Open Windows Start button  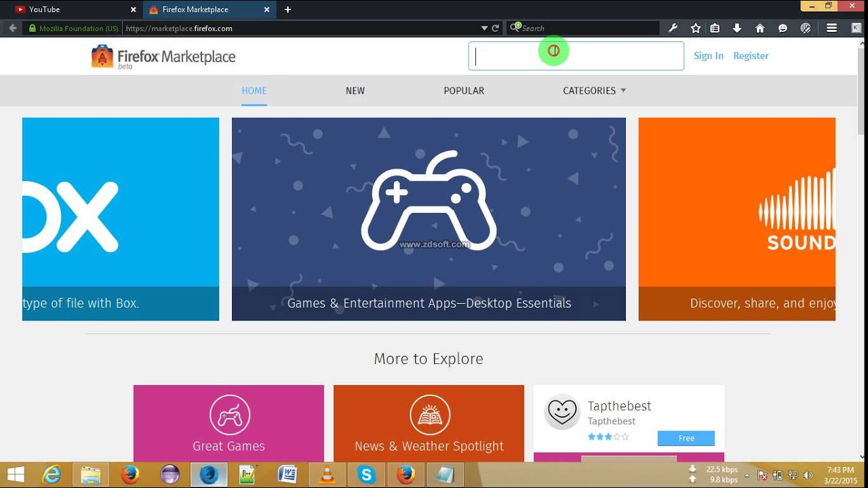point(16,474)
